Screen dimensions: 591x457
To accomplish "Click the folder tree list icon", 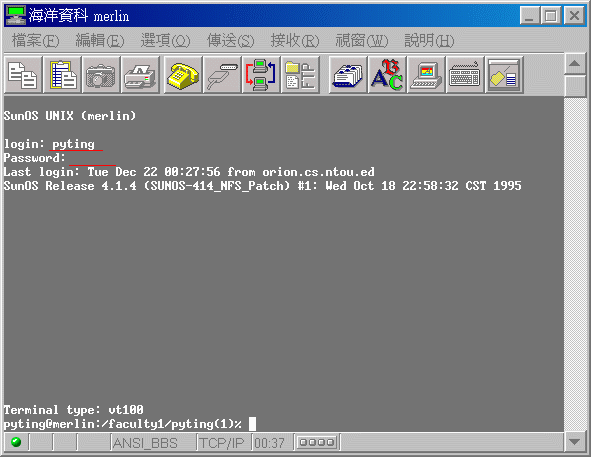I will point(300,75).
